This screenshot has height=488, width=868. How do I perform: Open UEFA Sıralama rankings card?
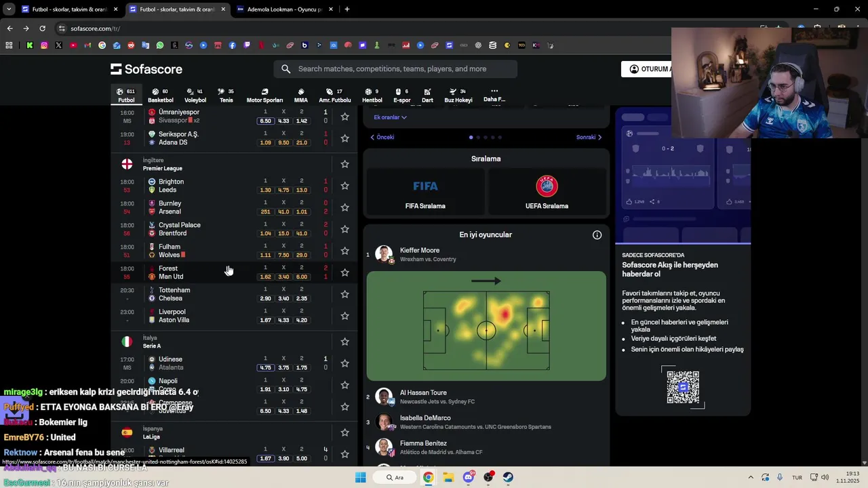pyautogui.click(x=547, y=191)
